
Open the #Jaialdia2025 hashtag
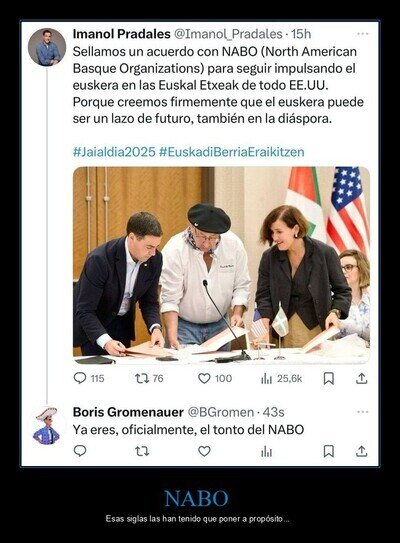(114, 152)
